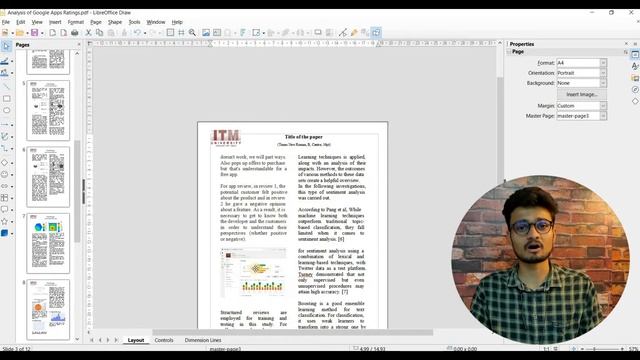
Task: Click the Undo arrow icon
Action: click(x=138, y=33)
